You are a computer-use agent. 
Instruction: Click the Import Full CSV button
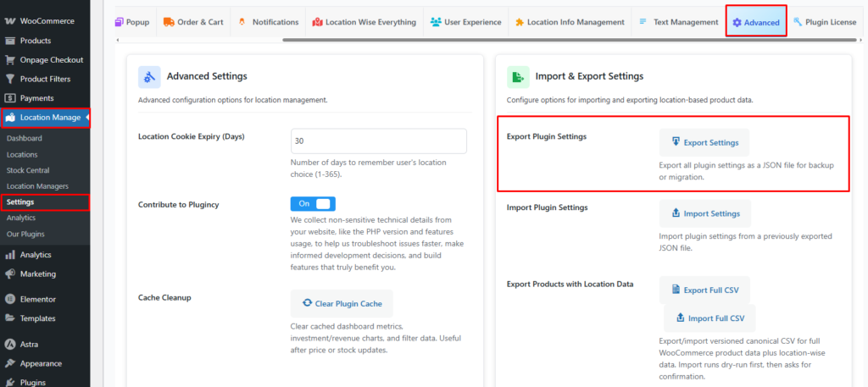(x=709, y=318)
